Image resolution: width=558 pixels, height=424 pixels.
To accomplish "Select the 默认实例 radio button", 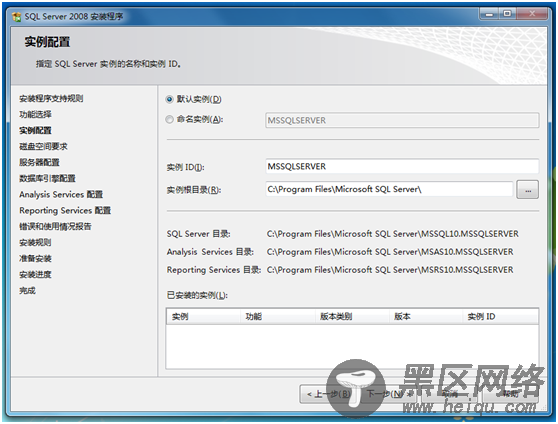I will point(170,99).
